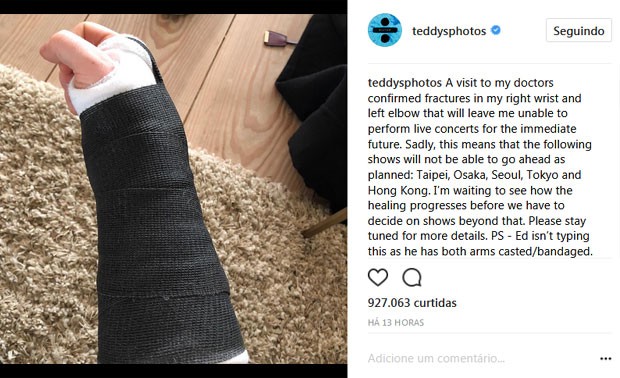Open the teddysphotos profile avatar
Screen dimensions: 620x378
pos(384,30)
